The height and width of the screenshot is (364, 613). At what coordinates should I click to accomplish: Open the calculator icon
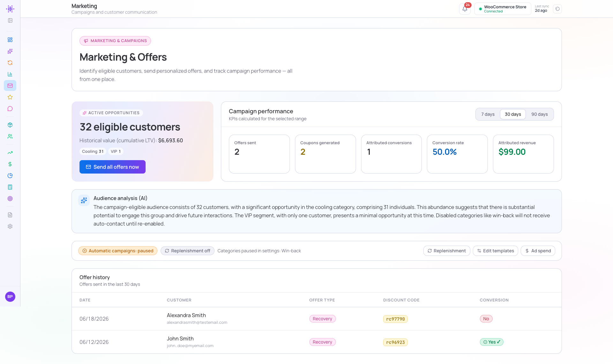coord(10,187)
